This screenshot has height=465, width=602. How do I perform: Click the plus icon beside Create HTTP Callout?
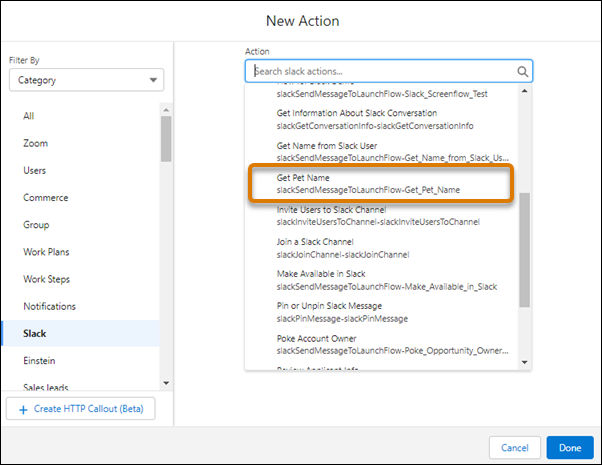23,410
